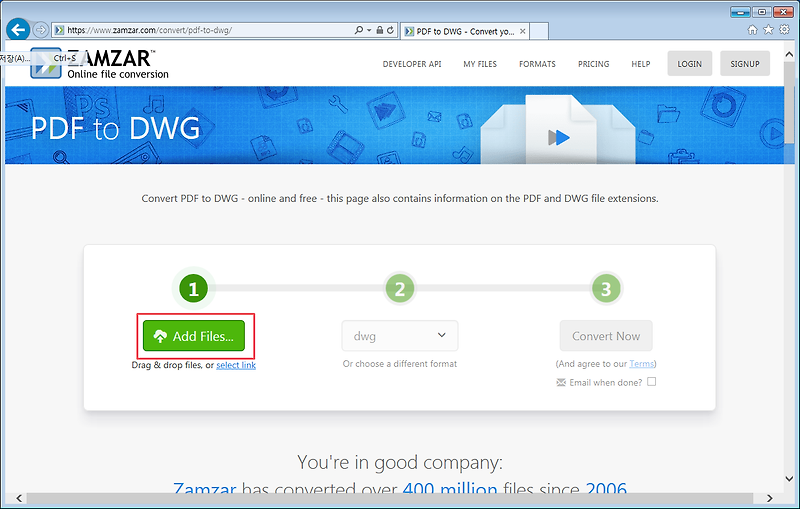Click the Add Files button
800x509 pixels.
pyautogui.click(x=194, y=336)
